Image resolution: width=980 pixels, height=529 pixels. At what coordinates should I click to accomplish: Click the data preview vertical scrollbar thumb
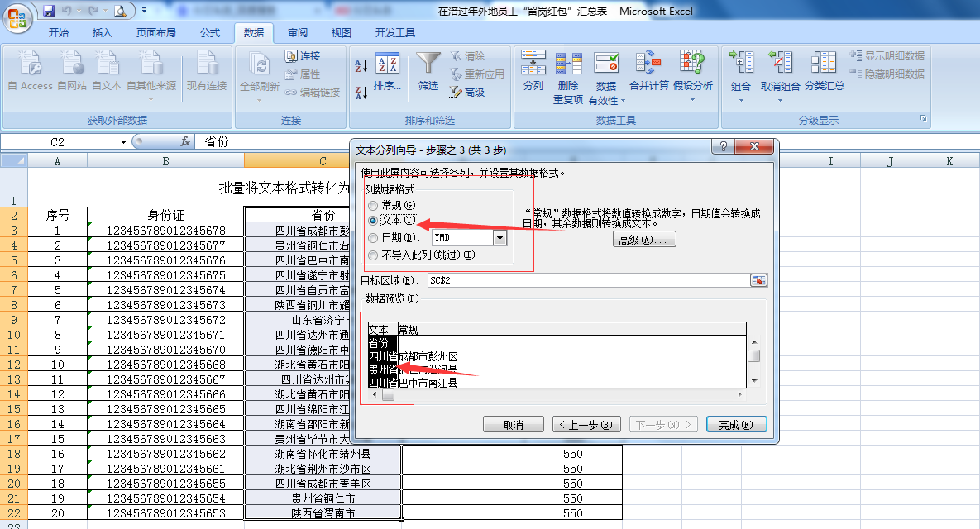[x=753, y=355]
